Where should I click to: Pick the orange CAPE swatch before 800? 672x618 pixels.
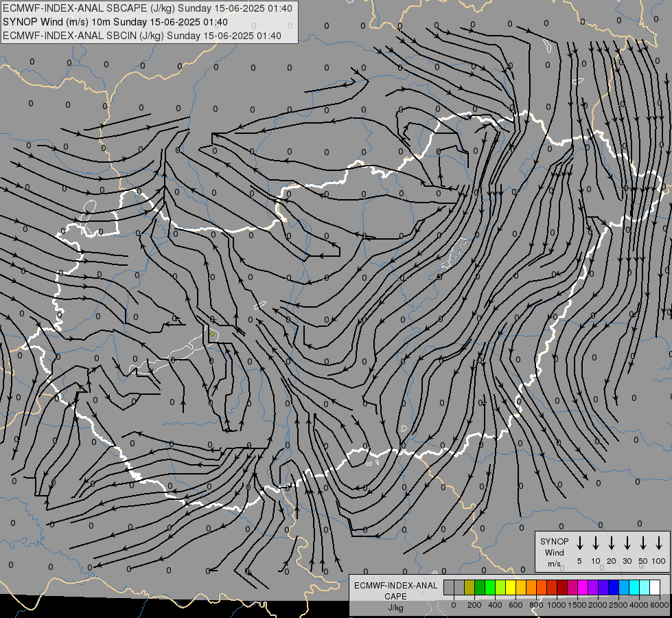[531, 587]
